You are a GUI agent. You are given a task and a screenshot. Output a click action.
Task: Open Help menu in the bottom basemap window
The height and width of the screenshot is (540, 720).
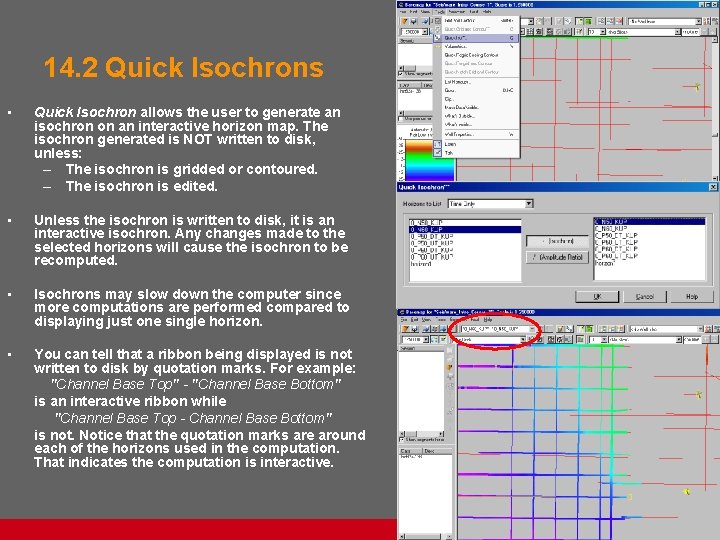[488, 319]
